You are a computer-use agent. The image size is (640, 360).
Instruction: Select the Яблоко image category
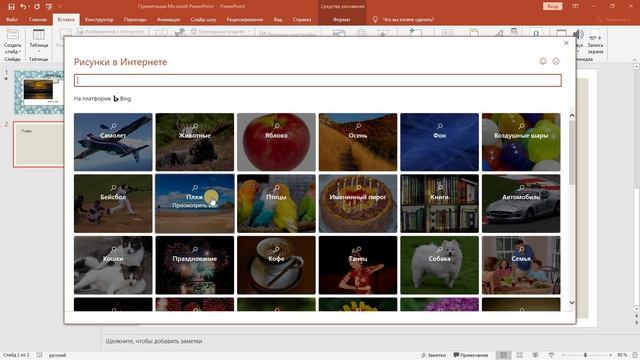[x=276, y=142]
